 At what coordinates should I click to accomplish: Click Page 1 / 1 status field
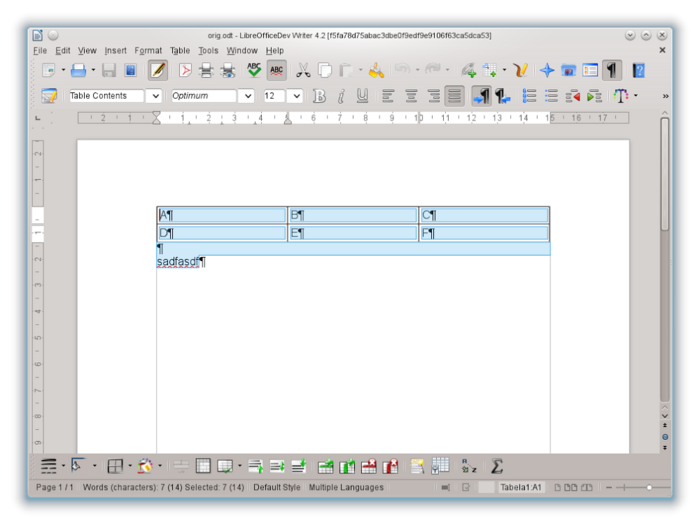[54, 487]
